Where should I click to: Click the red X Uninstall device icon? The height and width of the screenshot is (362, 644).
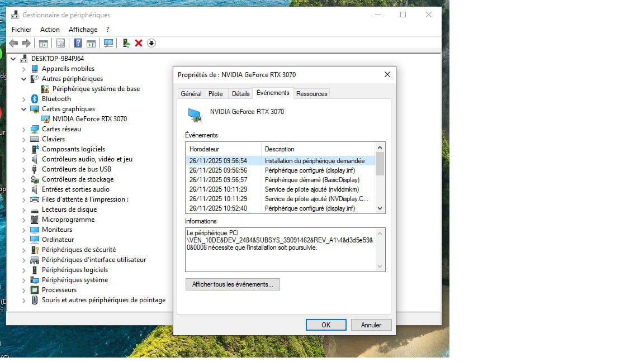pyautogui.click(x=139, y=43)
